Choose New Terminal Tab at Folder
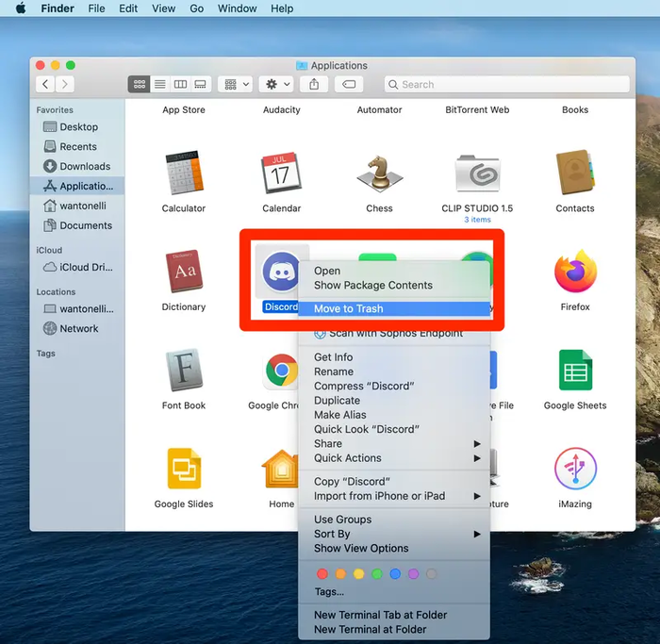The image size is (660, 644). [x=394, y=615]
